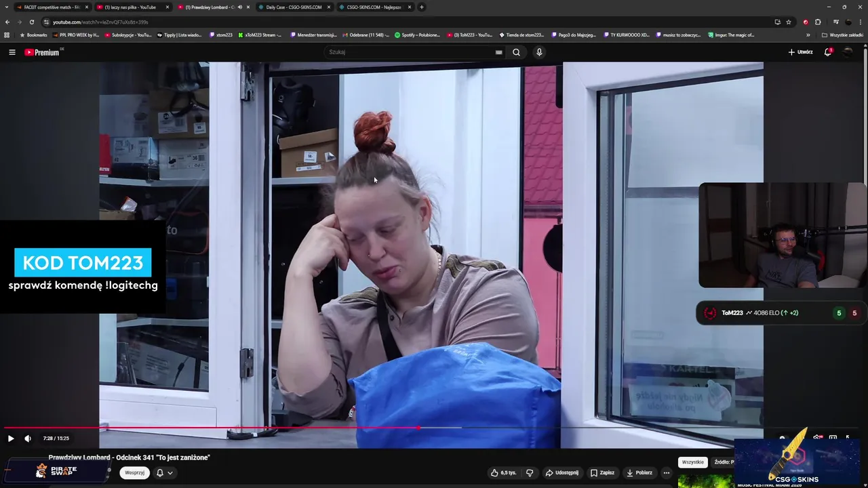
Task: Open the on-screen keyboard in search box
Action: (498, 52)
